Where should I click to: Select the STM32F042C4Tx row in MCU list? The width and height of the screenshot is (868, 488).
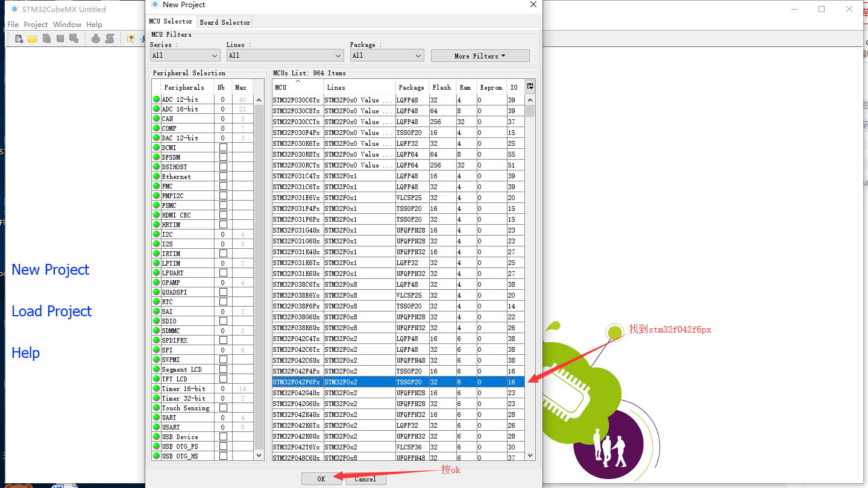point(296,339)
